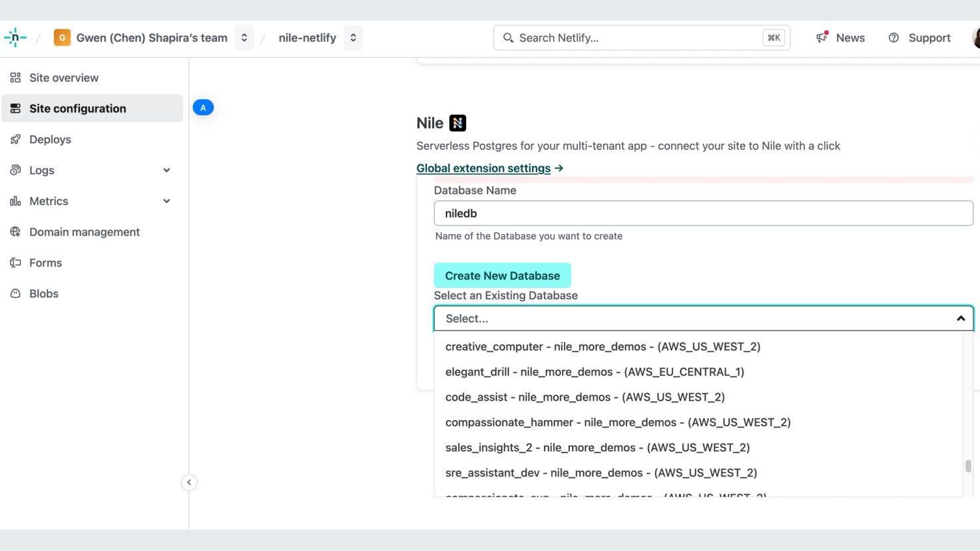Image resolution: width=980 pixels, height=551 pixels.
Task: Click the Blobs icon
Action: pyautogui.click(x=15, y=293)
